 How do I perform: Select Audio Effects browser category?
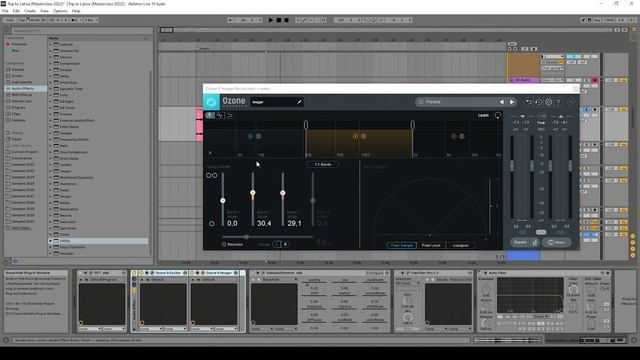tap(26, 88)
